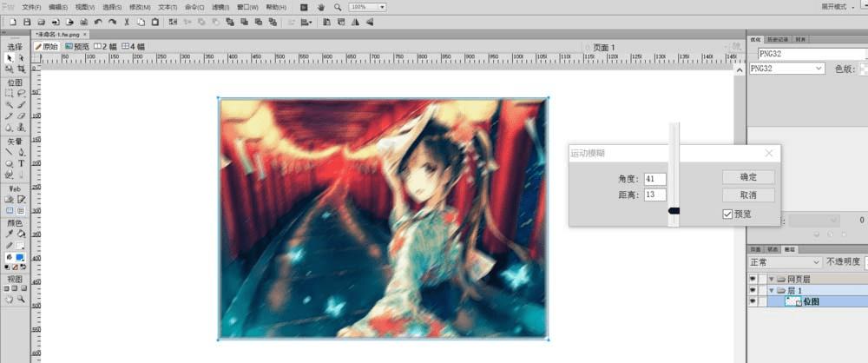Click the Hand icon in menu bar
868x363 pixels.
tap(321, 7)
